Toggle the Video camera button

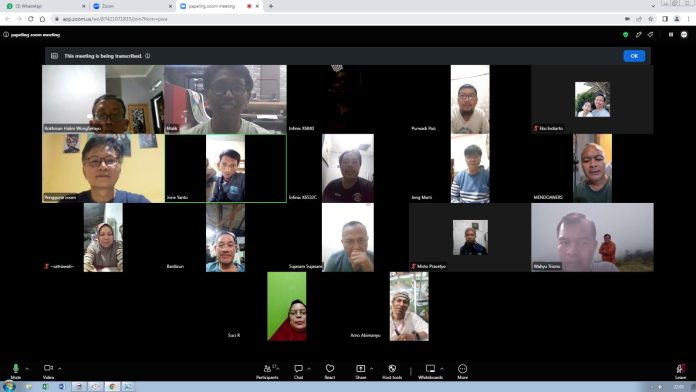click(x=48, y=371)
